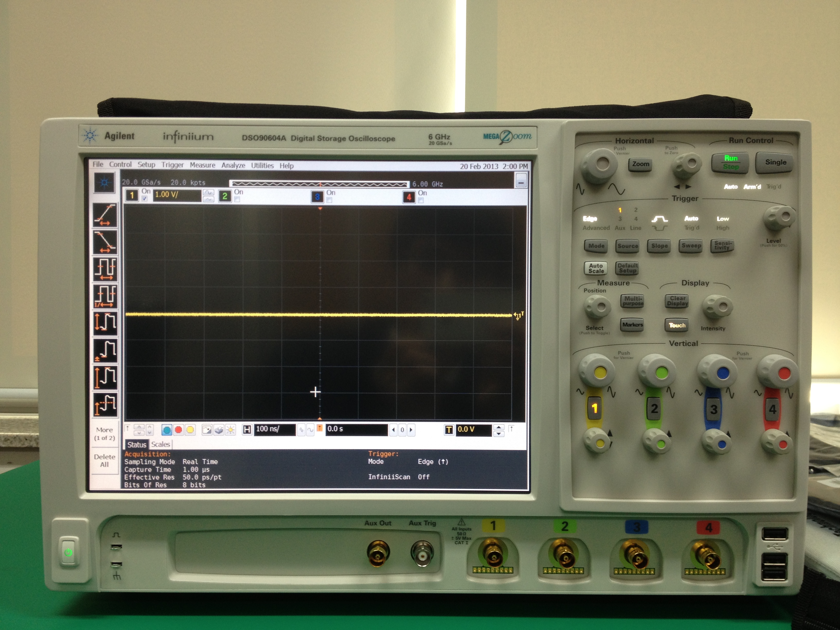Toggle hardware channel 2 green button
The image size is (840, 630).
tap(654, 409)
